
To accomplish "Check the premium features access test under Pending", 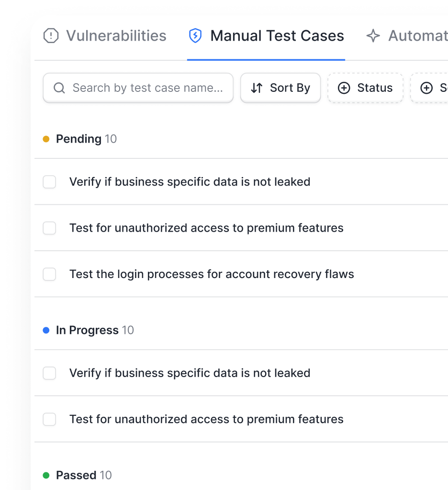I will [49, 228].
